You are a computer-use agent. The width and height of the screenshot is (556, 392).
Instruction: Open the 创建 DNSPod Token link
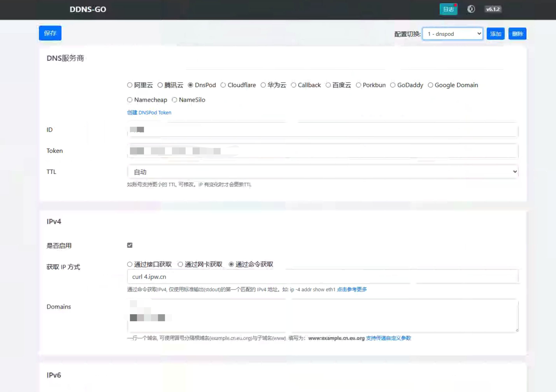(149, 113)
